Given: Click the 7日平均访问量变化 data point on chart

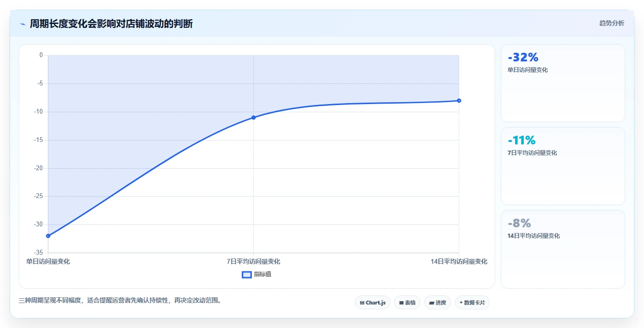Looking at the screenshot, I should [253, 117].
